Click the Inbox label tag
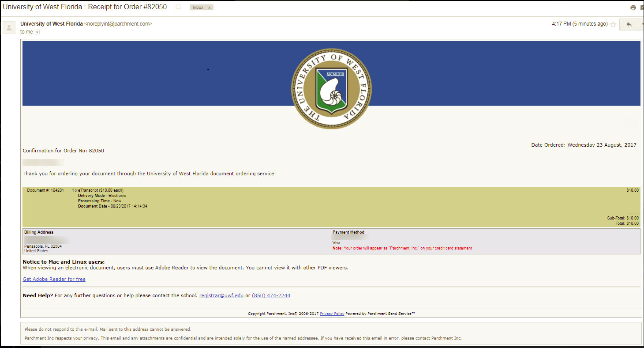The width and height of the screenshot is (644, 348). coord(198,8)
